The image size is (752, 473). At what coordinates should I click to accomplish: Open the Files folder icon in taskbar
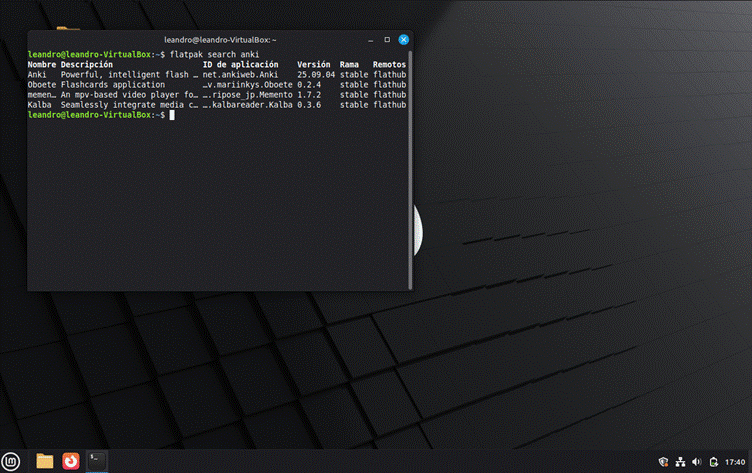click(45, 461)
